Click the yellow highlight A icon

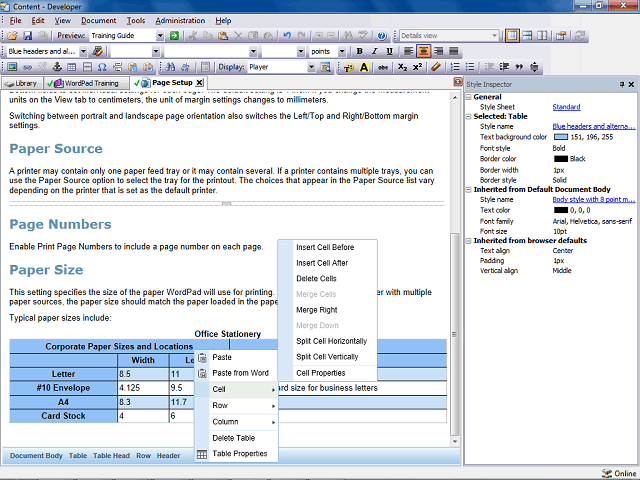pos(364,67)
